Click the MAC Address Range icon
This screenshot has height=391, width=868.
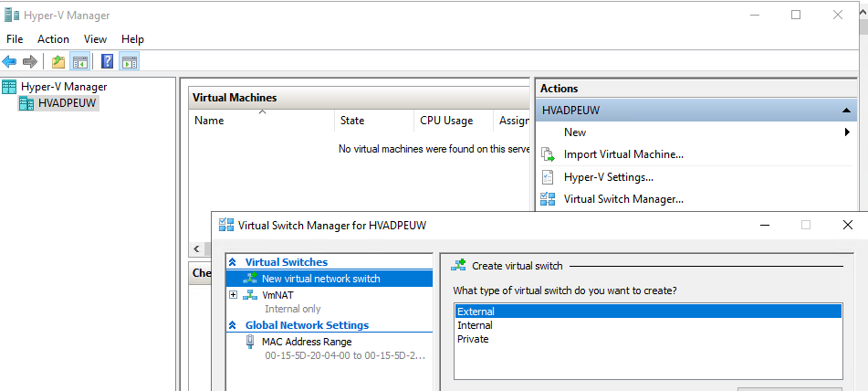click(250, 342)
